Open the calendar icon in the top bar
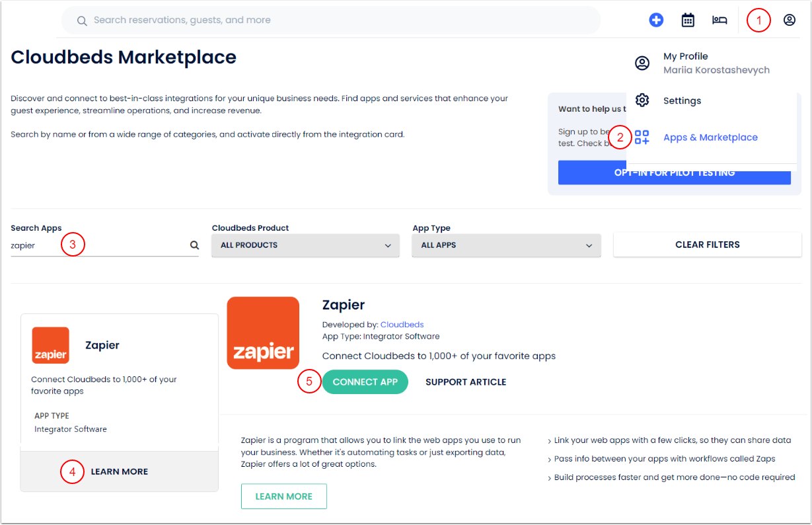812x525 pixels. 688,20
